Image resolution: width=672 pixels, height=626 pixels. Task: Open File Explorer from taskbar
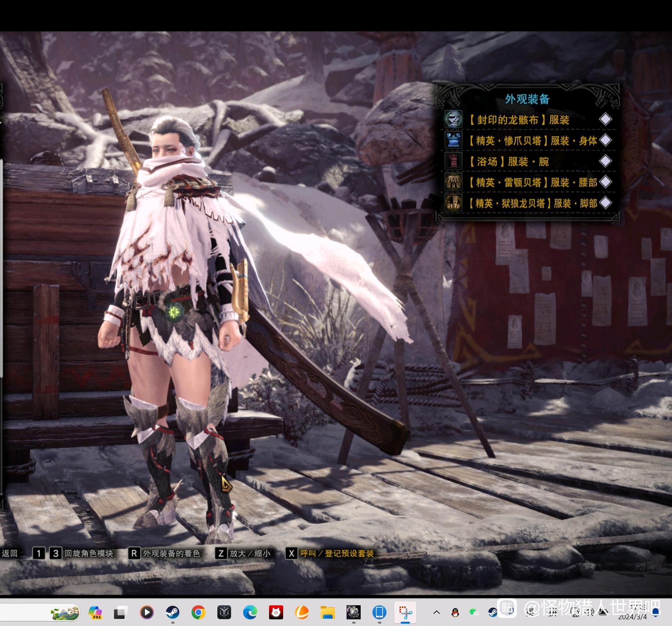[327, 612]
